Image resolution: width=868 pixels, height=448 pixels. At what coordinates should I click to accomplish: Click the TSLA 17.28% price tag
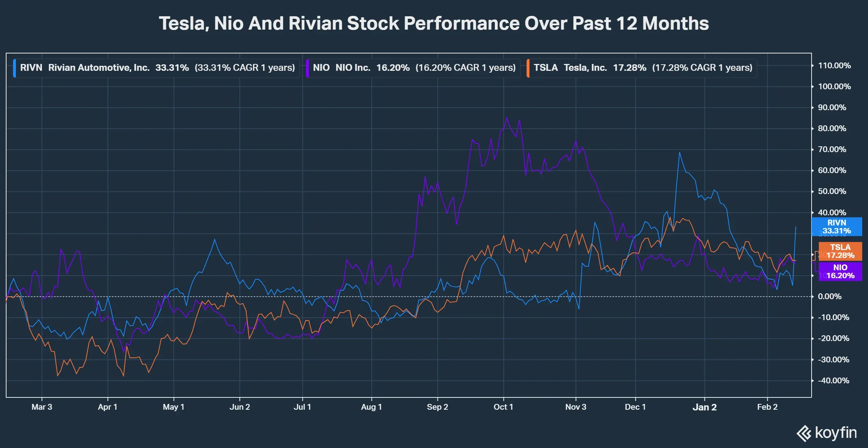point(840,251)
